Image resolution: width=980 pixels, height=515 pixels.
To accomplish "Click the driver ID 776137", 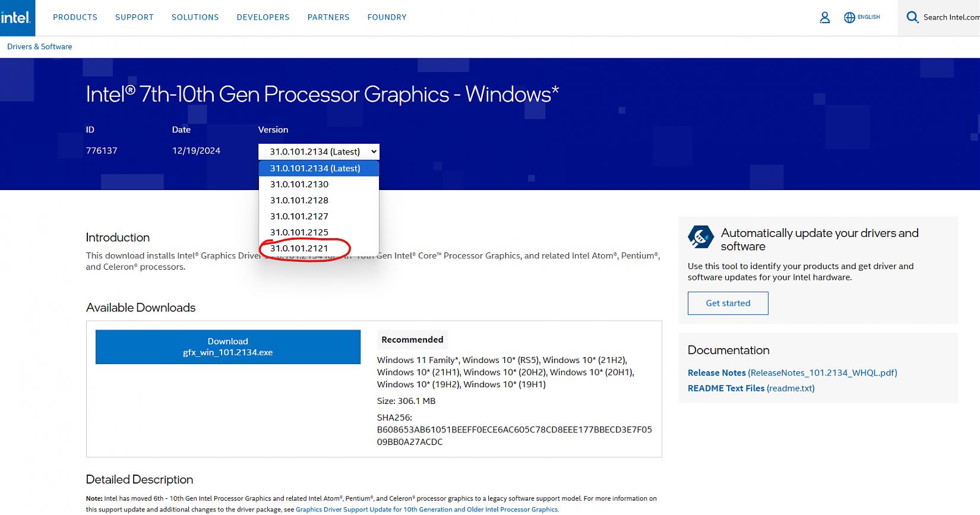I will 102,151.
